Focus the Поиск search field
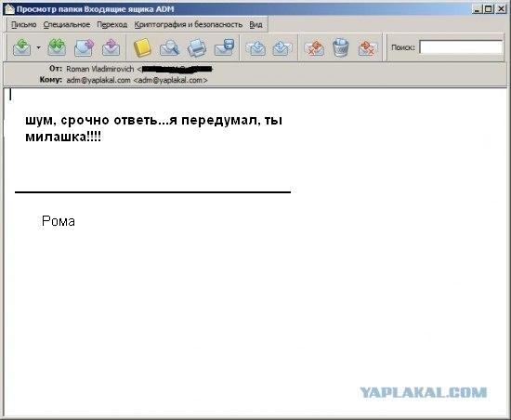Screen dimensions: 511x420 pyautogui.click(x=461, y=47)
